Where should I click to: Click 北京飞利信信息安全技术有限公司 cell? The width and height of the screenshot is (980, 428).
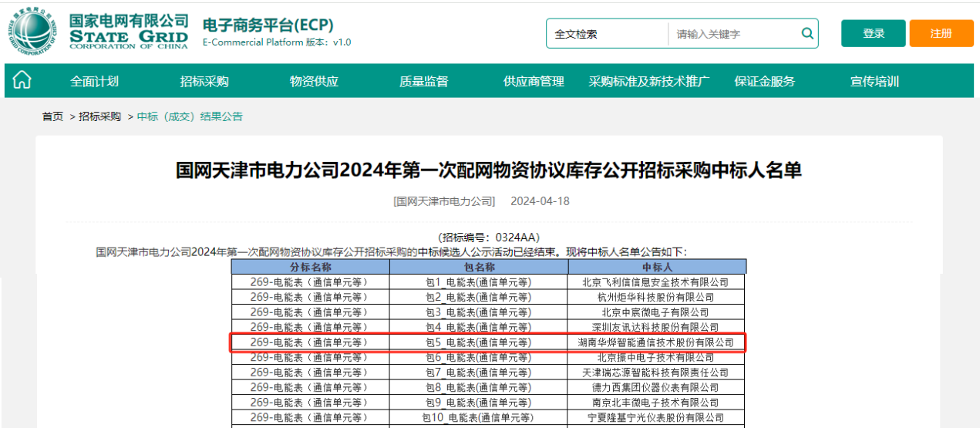657,282
